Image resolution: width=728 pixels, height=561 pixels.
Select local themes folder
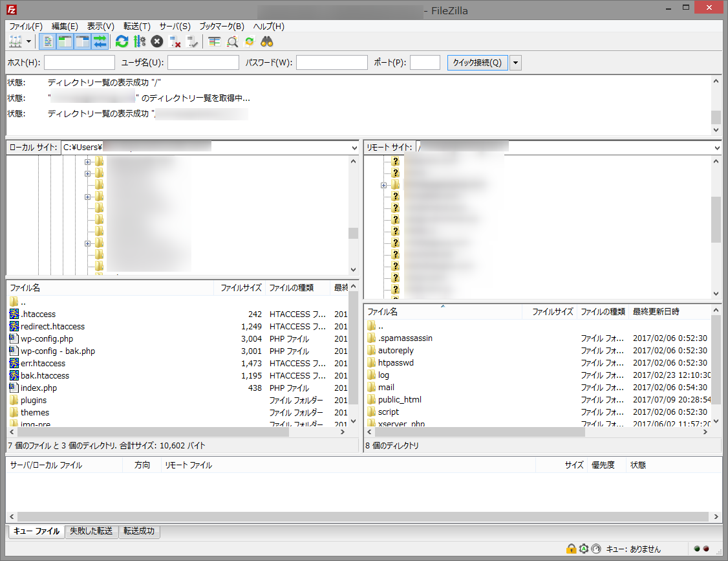[x=35, y=412]
